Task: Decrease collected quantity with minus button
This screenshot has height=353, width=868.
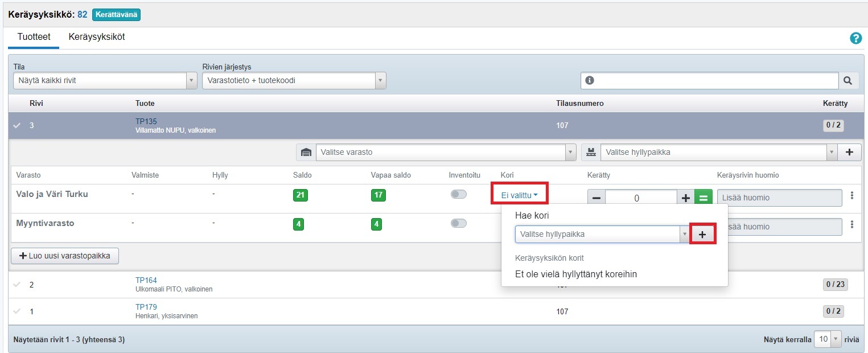Action: tap(596, 198)
